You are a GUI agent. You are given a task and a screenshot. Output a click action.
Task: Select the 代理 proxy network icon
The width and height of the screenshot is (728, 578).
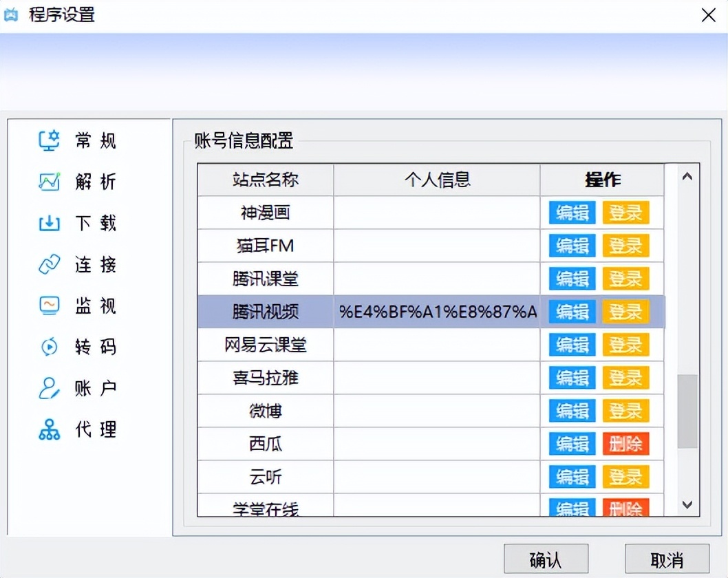point(49,429)
